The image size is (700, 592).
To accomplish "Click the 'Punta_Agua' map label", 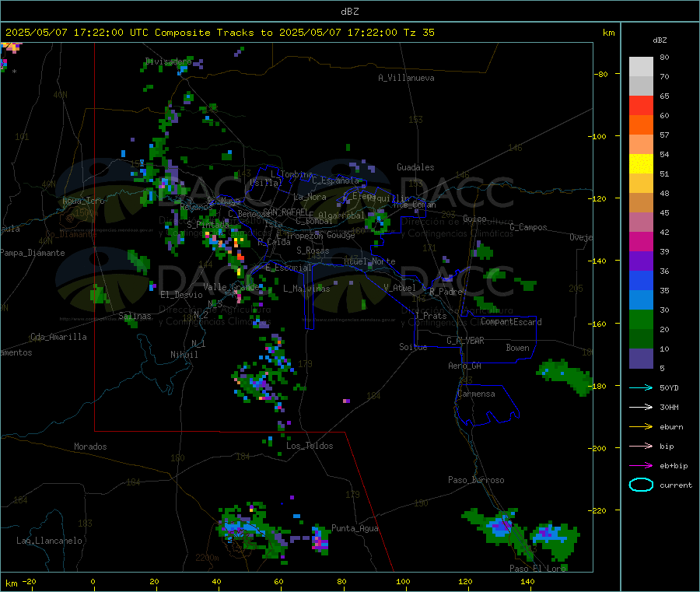I will (355, 528).
